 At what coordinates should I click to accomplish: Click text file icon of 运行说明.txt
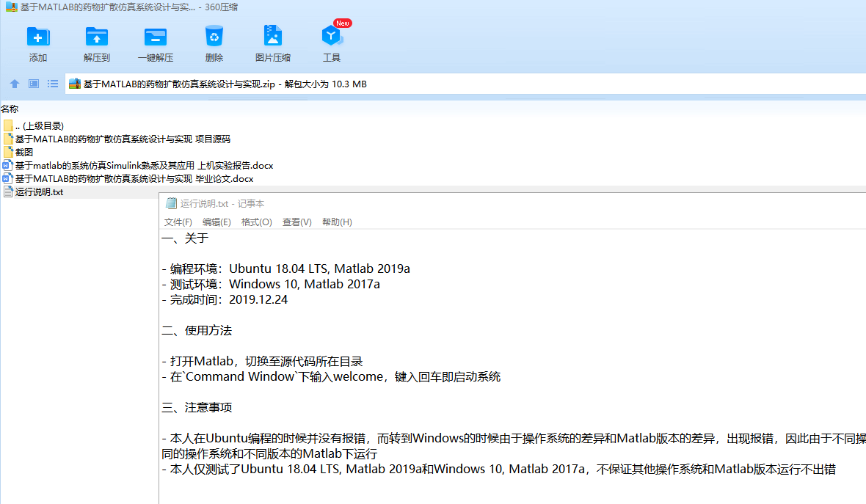point(8,192)
